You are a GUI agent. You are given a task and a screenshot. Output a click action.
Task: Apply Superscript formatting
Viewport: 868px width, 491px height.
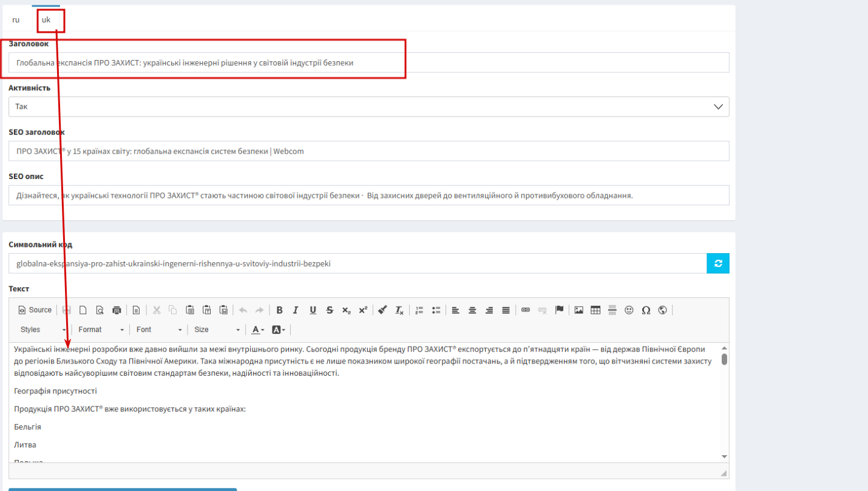[363, 310]
